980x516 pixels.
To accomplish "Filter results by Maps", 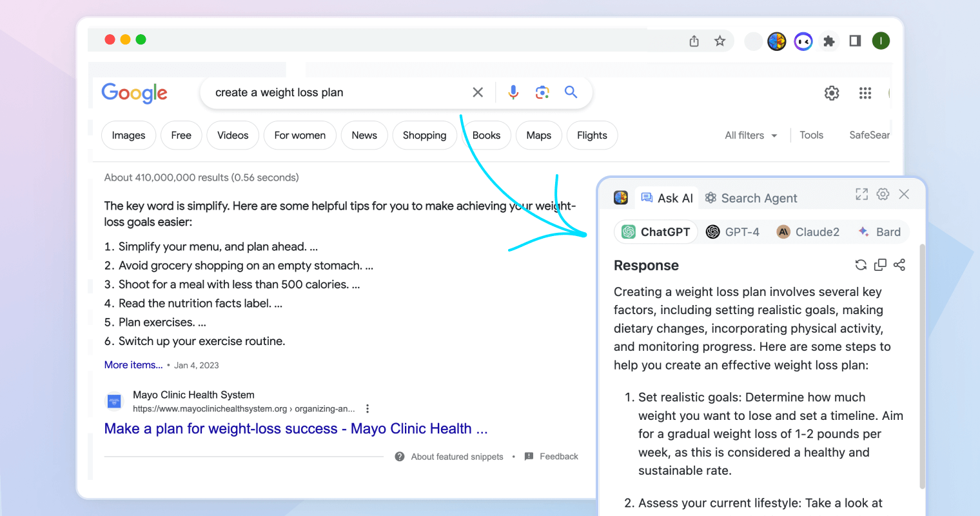I will (x=538, y=135).
